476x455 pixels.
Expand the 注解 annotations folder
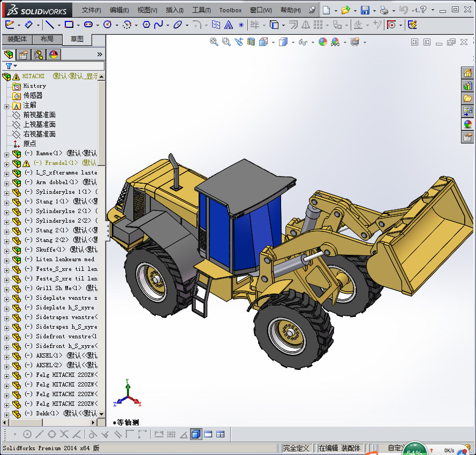pyautogui.click(x=6, y=107)
